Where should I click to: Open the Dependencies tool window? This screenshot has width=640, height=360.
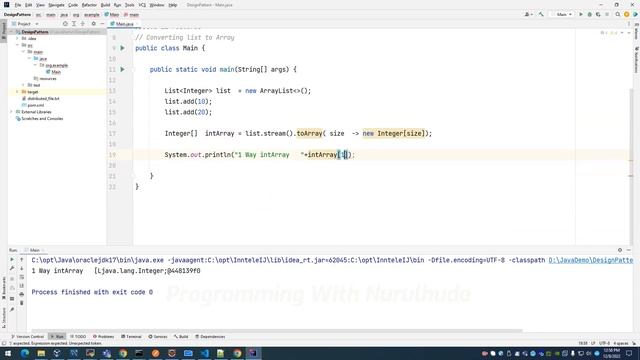(210, 337)
